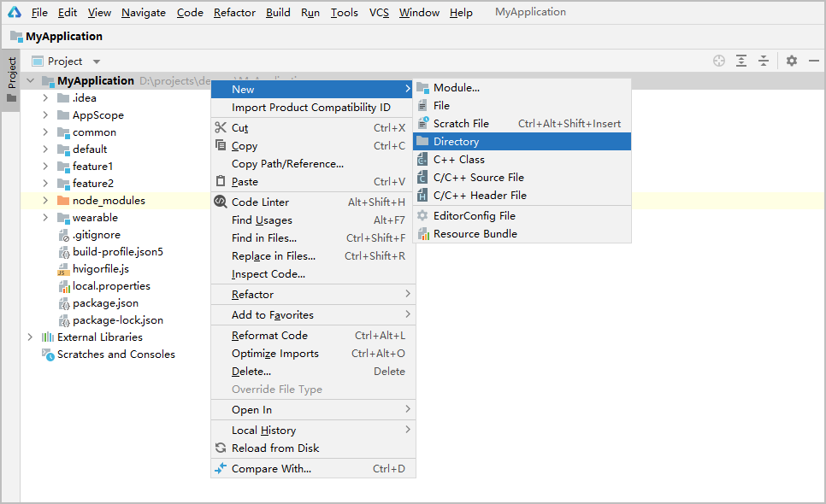This screenshot has height=504, width=826.
Task: Select .gitignore file in tree
Action: (97, 235)
